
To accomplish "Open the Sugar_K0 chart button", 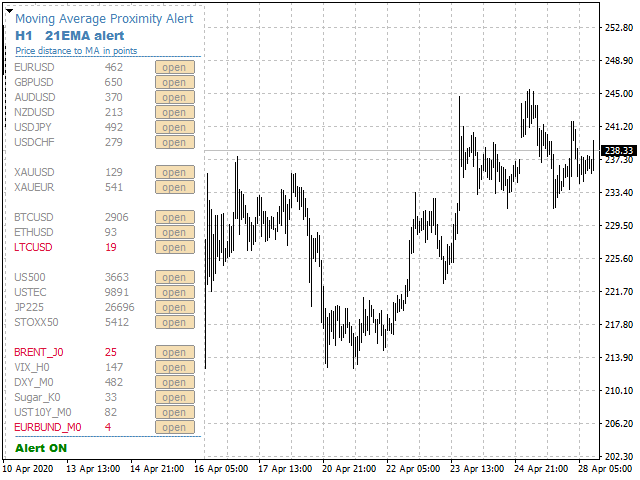I will pos(175,397).
